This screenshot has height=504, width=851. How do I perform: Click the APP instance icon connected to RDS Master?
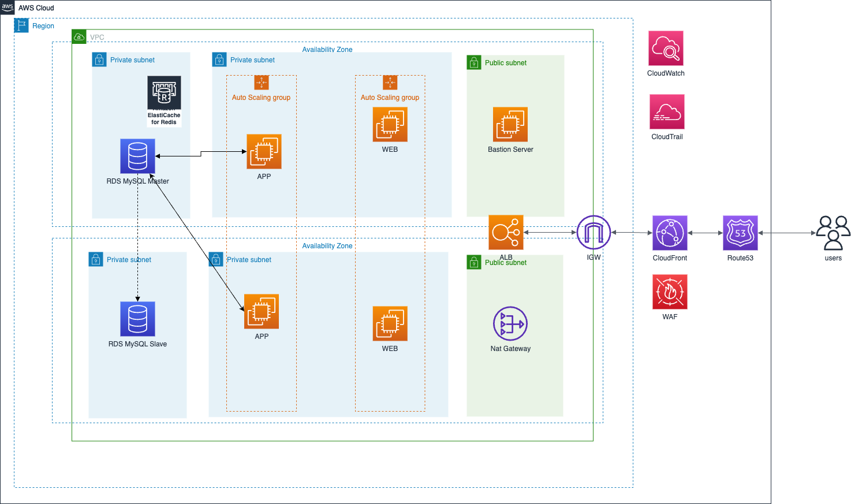pyautogui.click(x=264, y=151)
